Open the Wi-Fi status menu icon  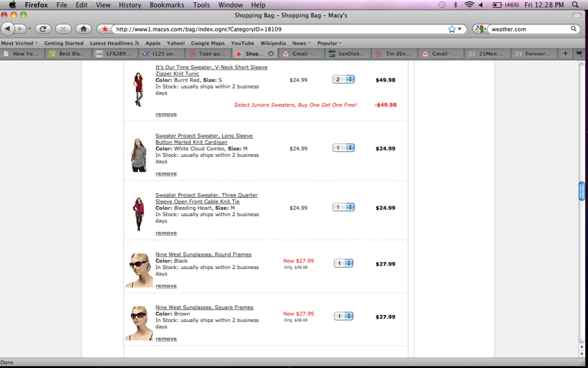469,5
